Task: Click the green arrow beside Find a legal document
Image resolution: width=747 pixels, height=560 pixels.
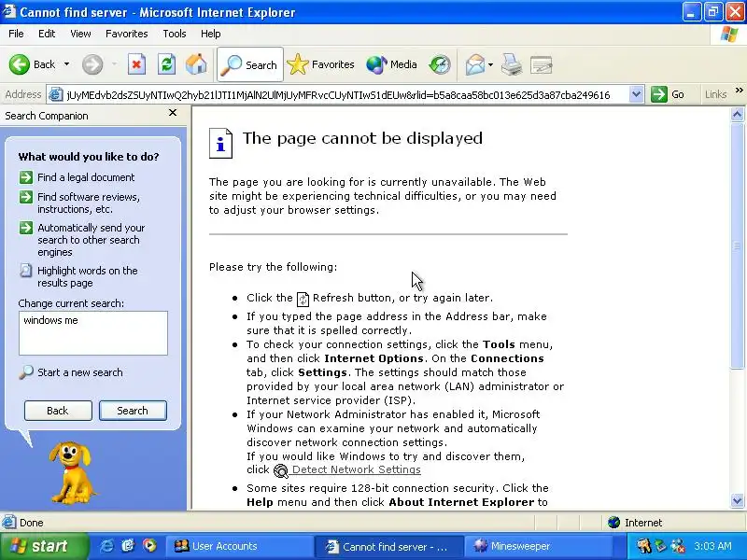Action: tap(26, 177)
